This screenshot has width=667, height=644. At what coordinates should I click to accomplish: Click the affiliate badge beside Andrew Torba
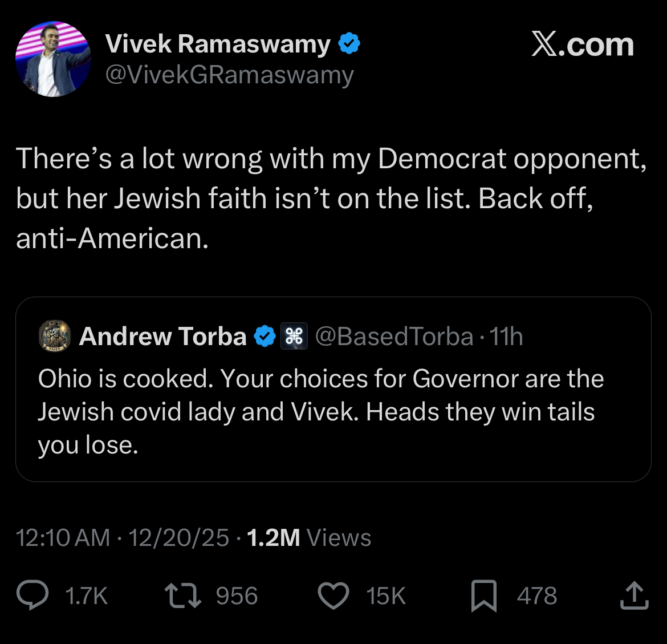click(x=294, y=337)
